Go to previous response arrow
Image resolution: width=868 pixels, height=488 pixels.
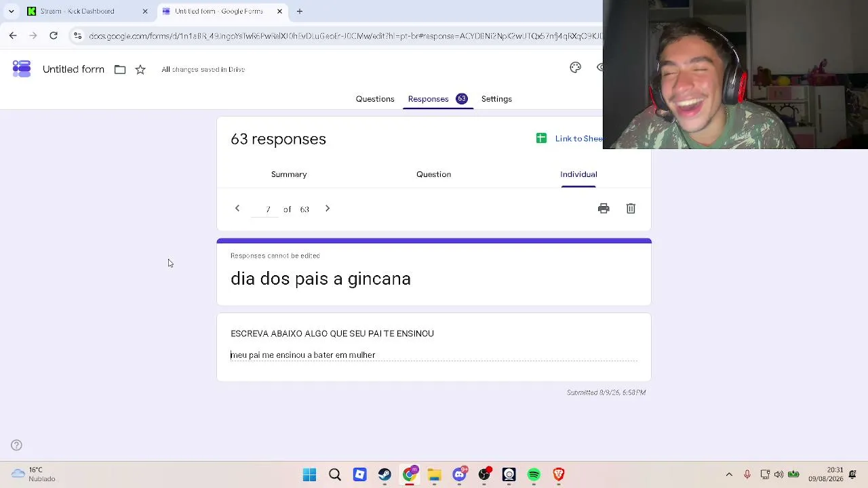237,208
